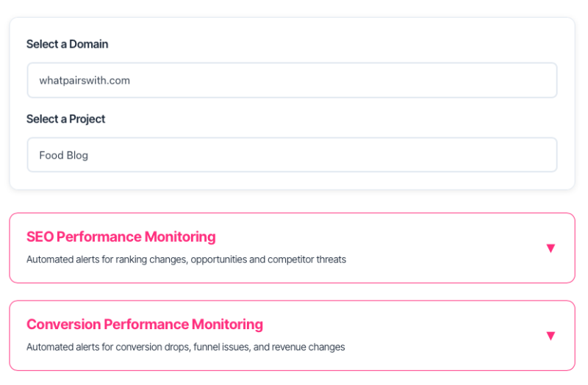This screenshot has height=385, width=588.
Task: Open the Select a Domain field
Action: point(292,80)
